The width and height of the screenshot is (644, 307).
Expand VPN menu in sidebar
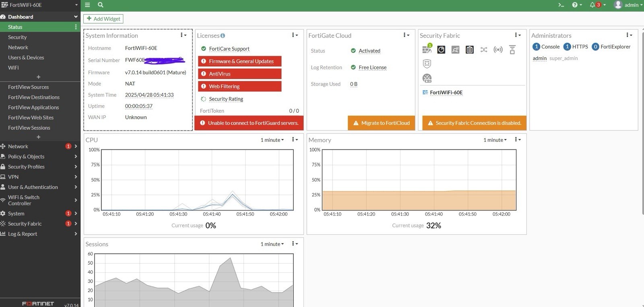coord(40,177)
